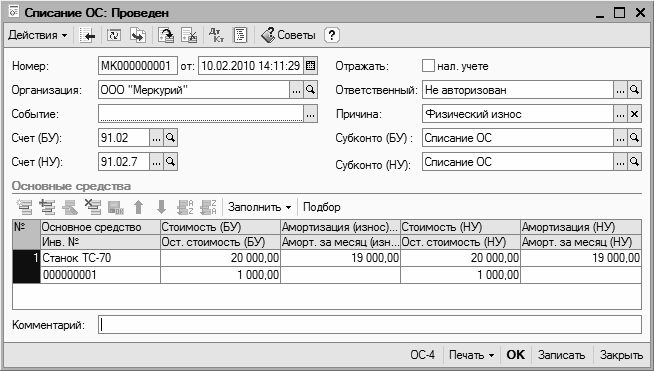Screen dimensions: 654x371
Task: Click ellipsis button of Ответственный field
Action: (x=620, y=90)
